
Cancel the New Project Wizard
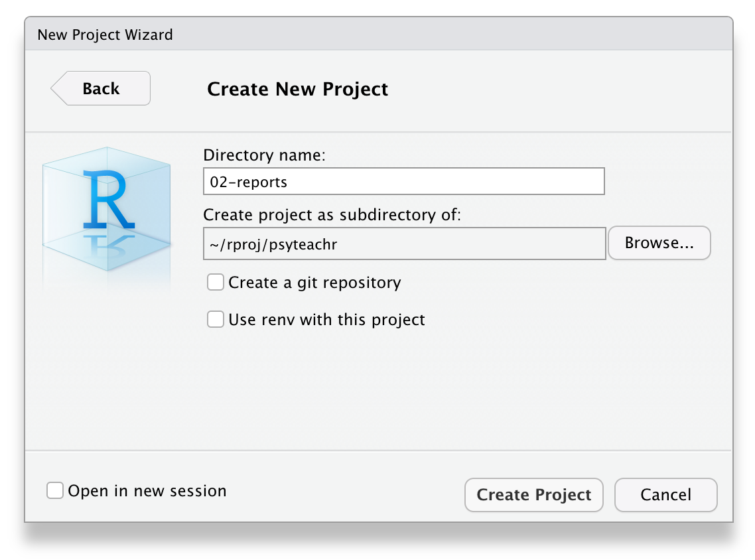point(666,495)
